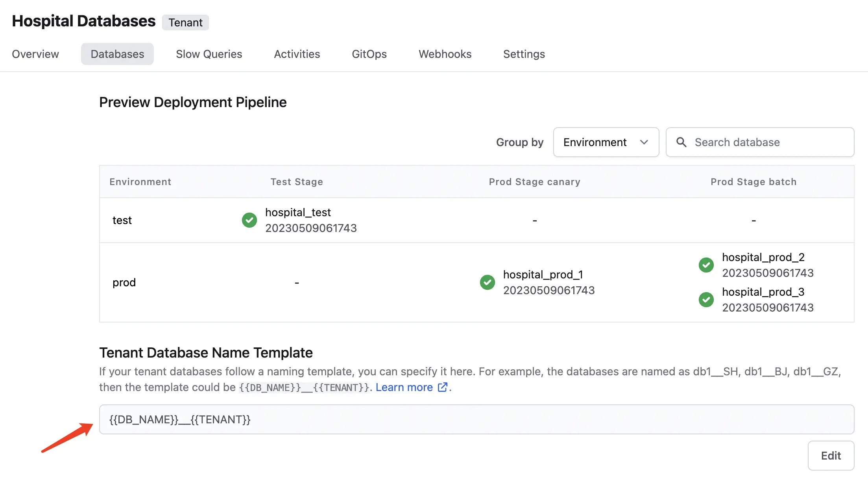The width and height of the screenshot is (868, 482).
Task: Click the magnifier search icon
Action: pyautogui.click(x=681, y=142)
